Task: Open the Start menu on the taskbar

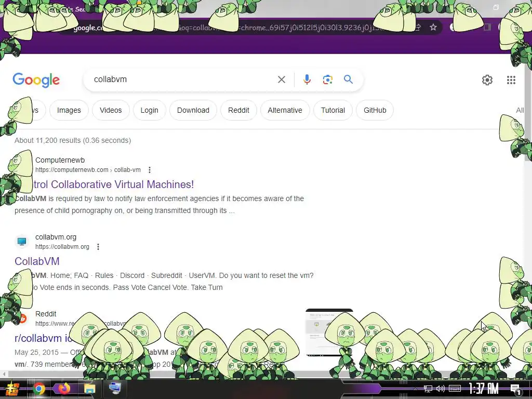Action: point(12,389)
